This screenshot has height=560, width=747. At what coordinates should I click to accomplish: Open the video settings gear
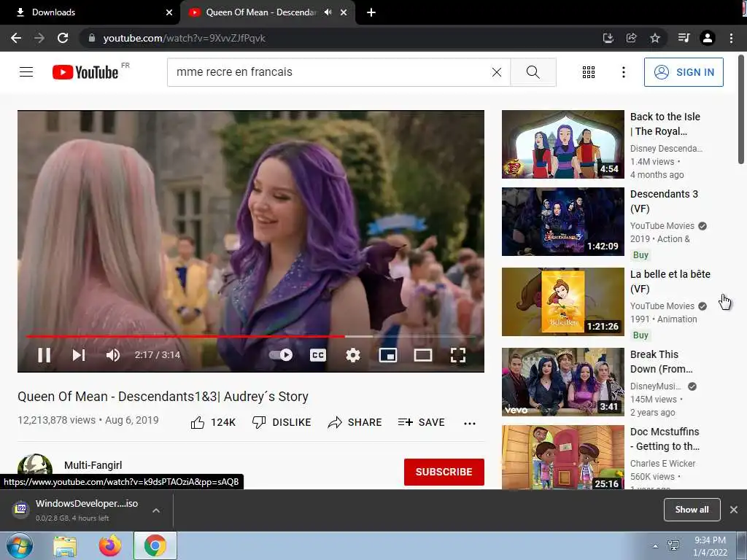(x=352, y=355)
